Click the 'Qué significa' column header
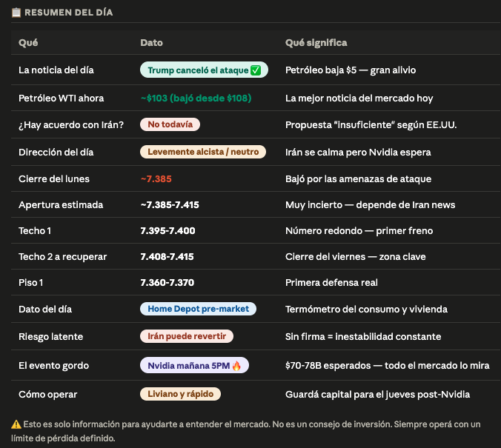 (316, 43)
